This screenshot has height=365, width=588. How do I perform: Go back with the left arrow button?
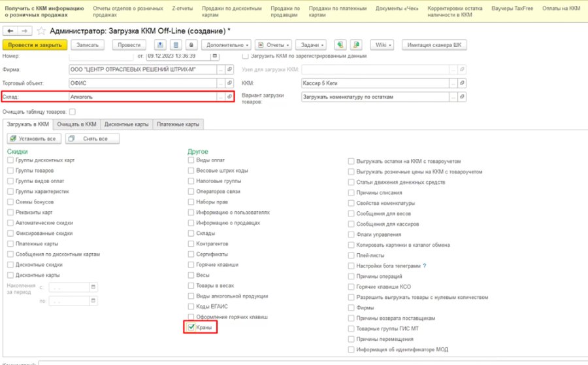(x=10, y=31)
